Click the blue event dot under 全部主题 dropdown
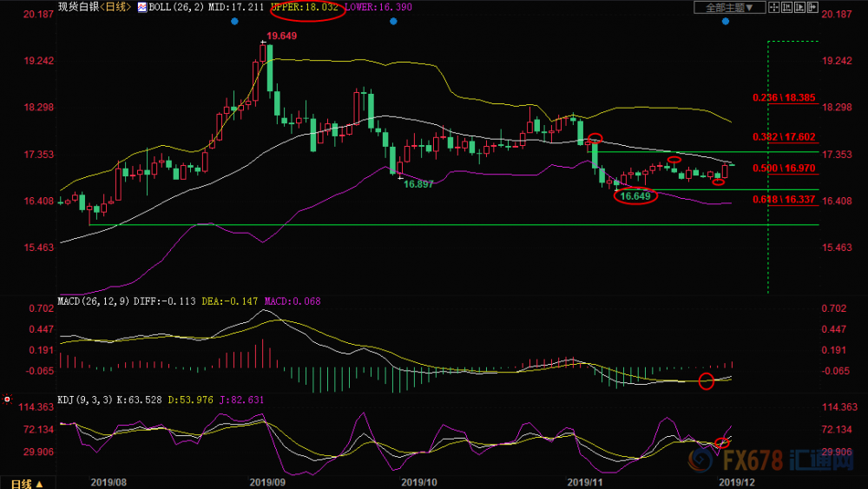Image resolution: width=868 pixels, height=489 pixels. (726, 22)
